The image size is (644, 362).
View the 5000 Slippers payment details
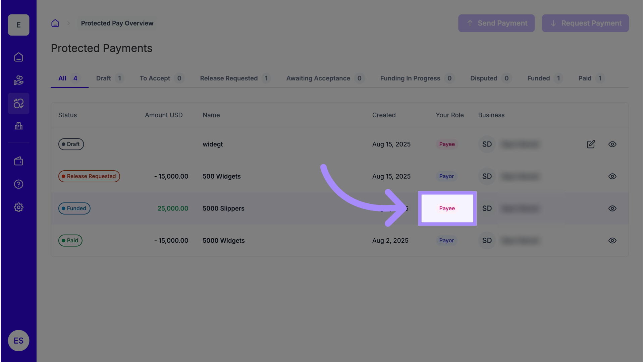612,208
